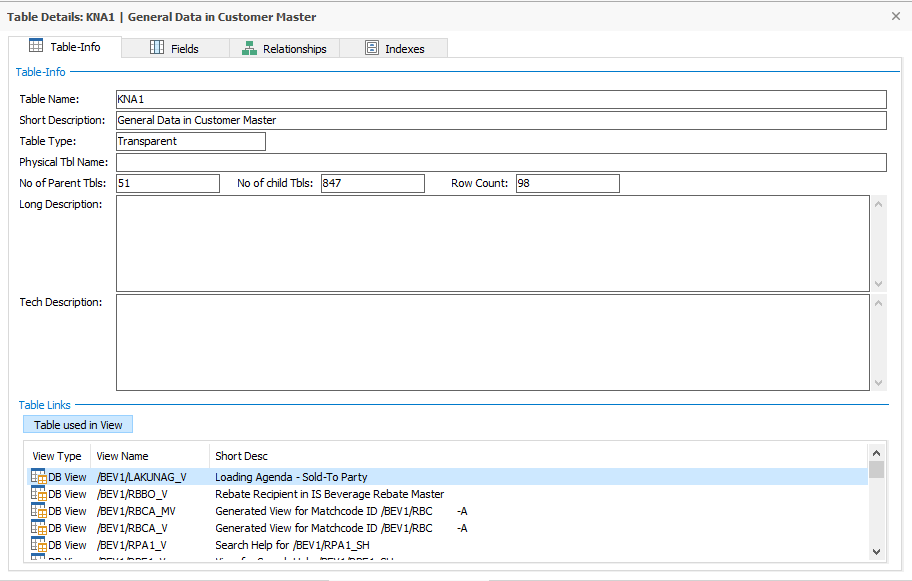
Task: Click the Table Name field with KNA1
Action: (x=501, y=99)
